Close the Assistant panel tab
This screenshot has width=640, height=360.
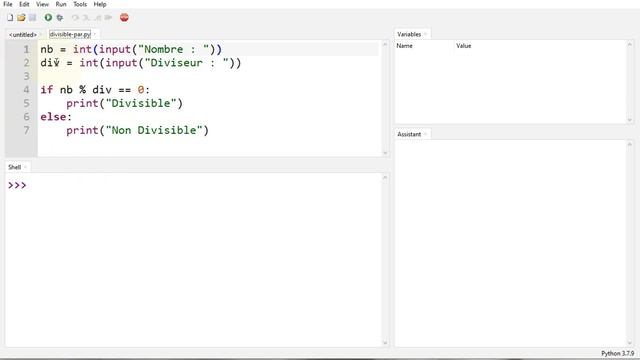pos(425,134)
